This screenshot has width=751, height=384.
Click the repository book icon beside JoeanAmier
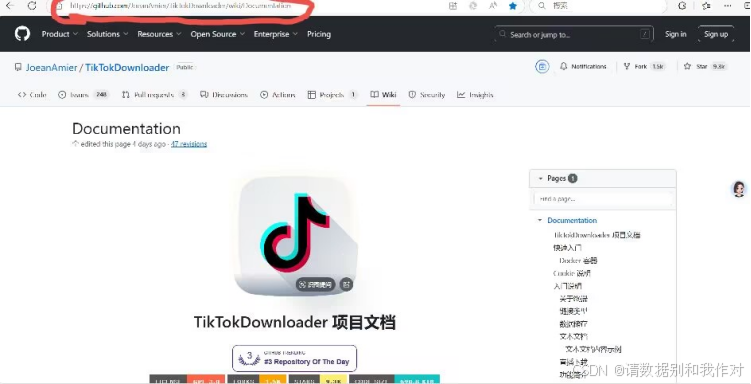[18, 67]
